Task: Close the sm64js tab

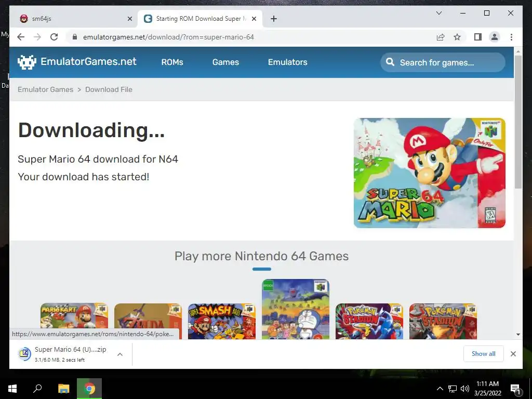Action: (129, 19)
